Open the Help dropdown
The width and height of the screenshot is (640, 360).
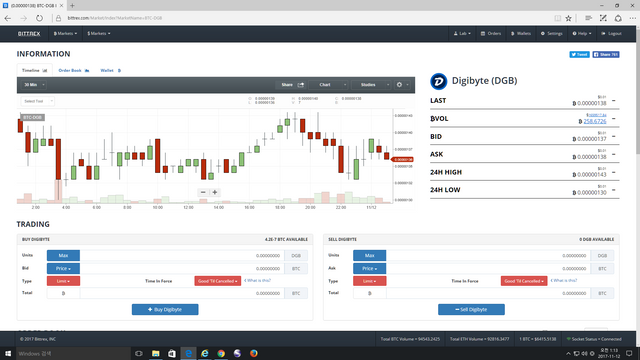point(582,33)
